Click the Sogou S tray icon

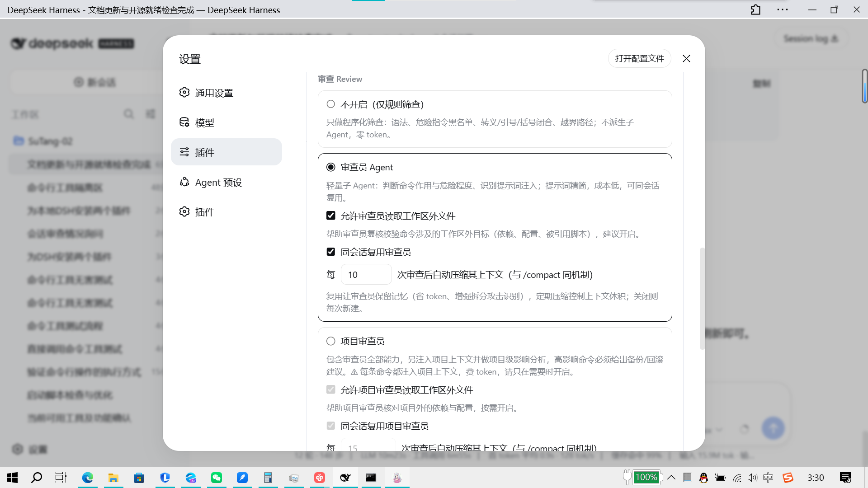click(x=788, y=478)
